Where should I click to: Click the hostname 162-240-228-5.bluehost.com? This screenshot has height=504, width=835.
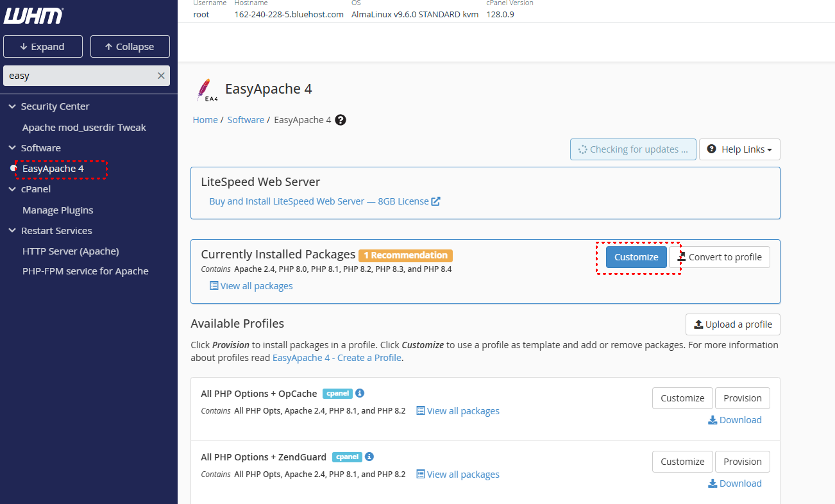[289, 14]
